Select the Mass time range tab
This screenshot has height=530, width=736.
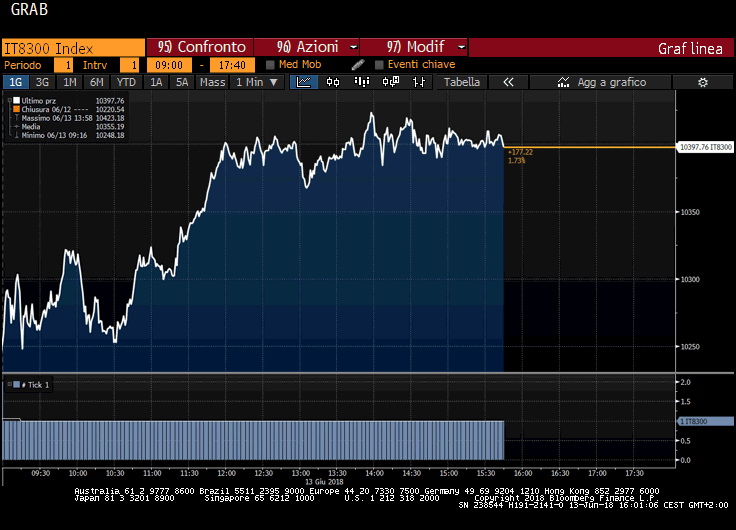pos(212,82)
